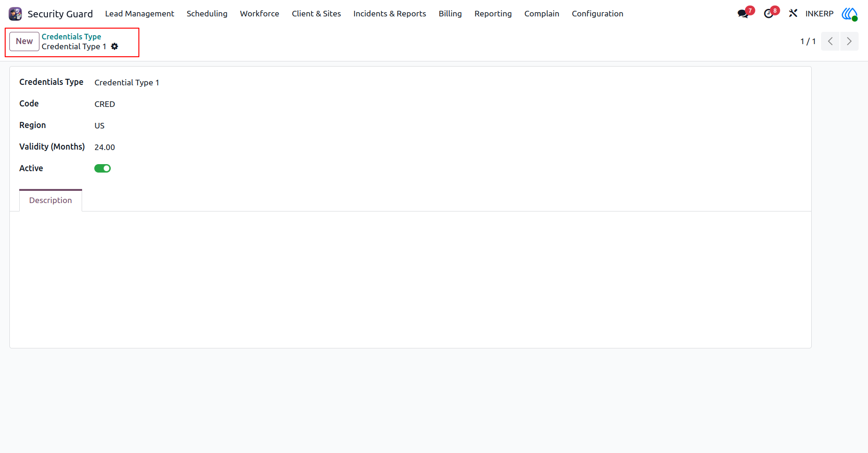Go to the next record arrow
The width and height of the screenshot is (868, 453).
click(849, 41)
